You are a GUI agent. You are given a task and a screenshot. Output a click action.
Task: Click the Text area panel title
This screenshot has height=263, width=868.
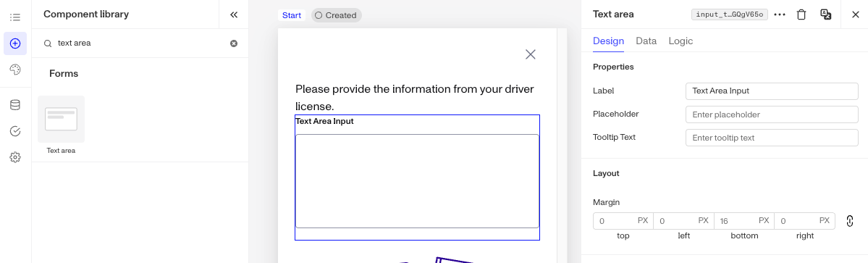613,14
